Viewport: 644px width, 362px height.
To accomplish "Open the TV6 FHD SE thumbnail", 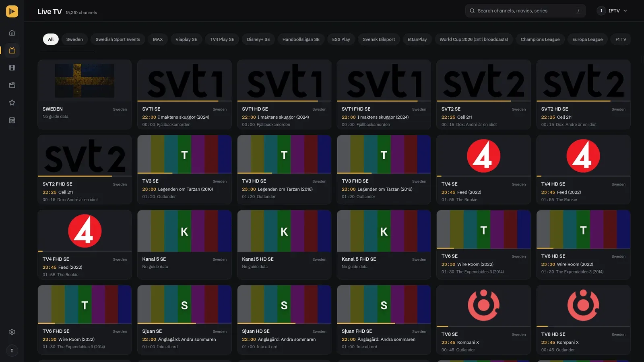I will pyautogui.click(x=85, y=304).
